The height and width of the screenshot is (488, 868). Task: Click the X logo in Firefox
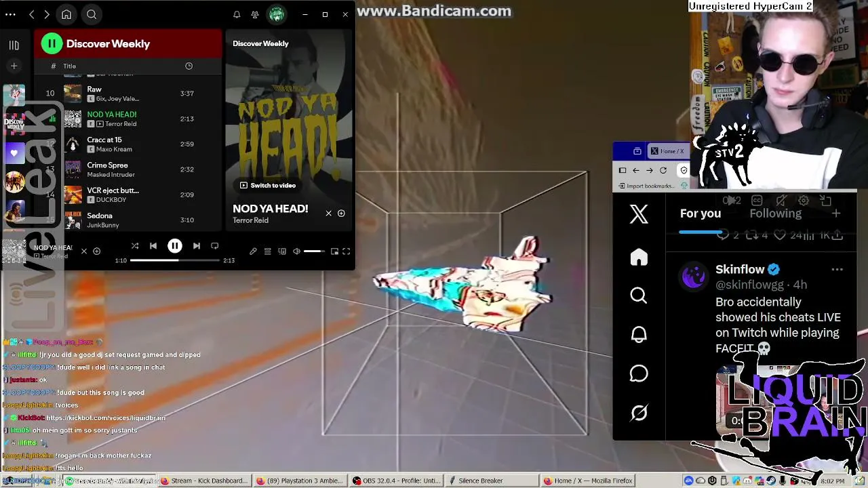639,214
